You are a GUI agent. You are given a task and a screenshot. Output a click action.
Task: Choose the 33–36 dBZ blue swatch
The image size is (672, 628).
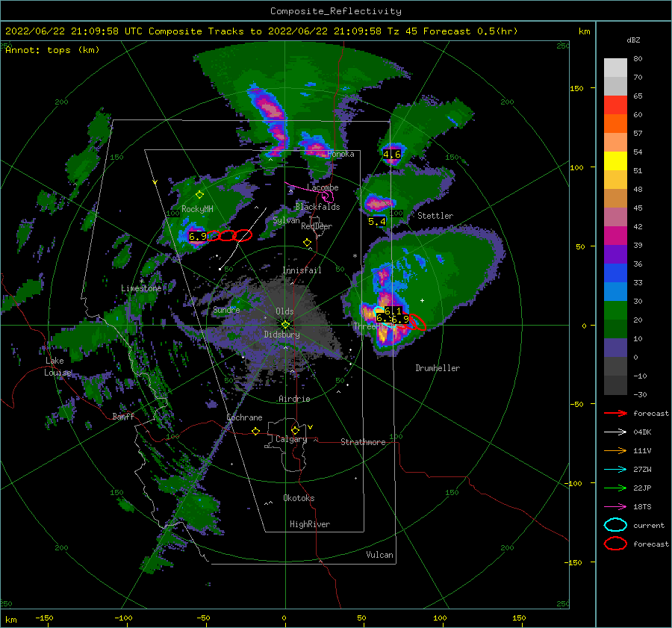(x=615, y=273)
